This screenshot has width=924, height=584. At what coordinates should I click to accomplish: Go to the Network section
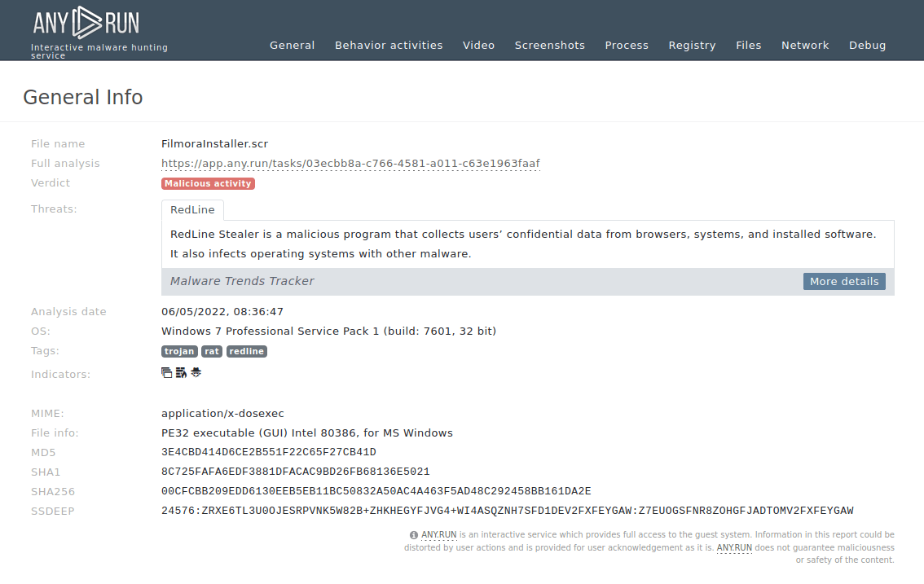[x=804, y=46]
